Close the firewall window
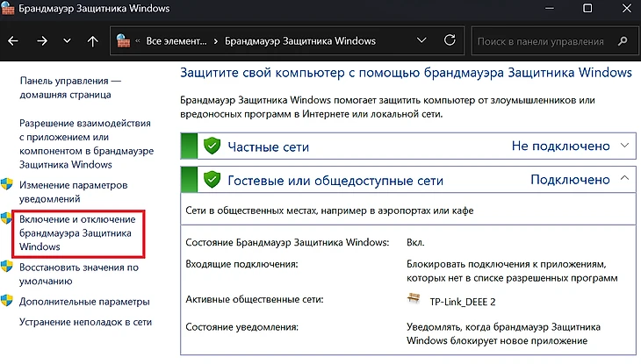Viewport: 641px width, 364px height. (627, 8)
